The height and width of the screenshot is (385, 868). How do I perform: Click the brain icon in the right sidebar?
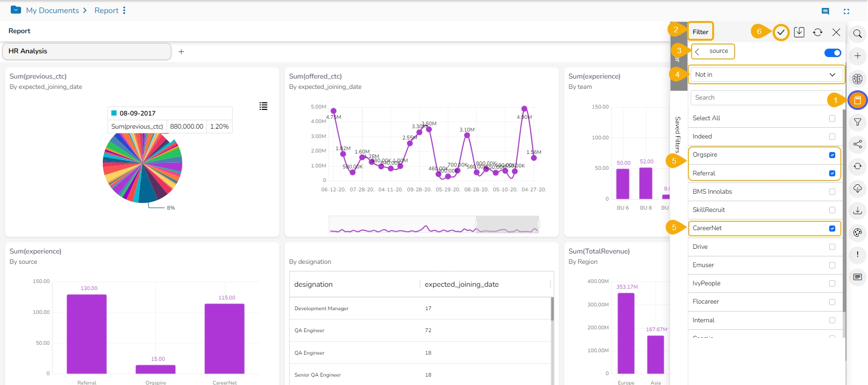(857, 79)
